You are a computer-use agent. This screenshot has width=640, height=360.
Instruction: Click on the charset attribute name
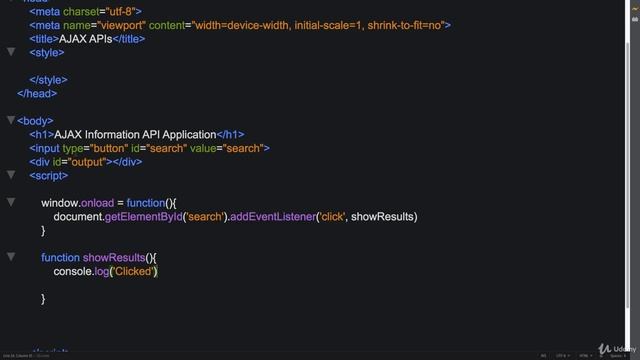81,11
